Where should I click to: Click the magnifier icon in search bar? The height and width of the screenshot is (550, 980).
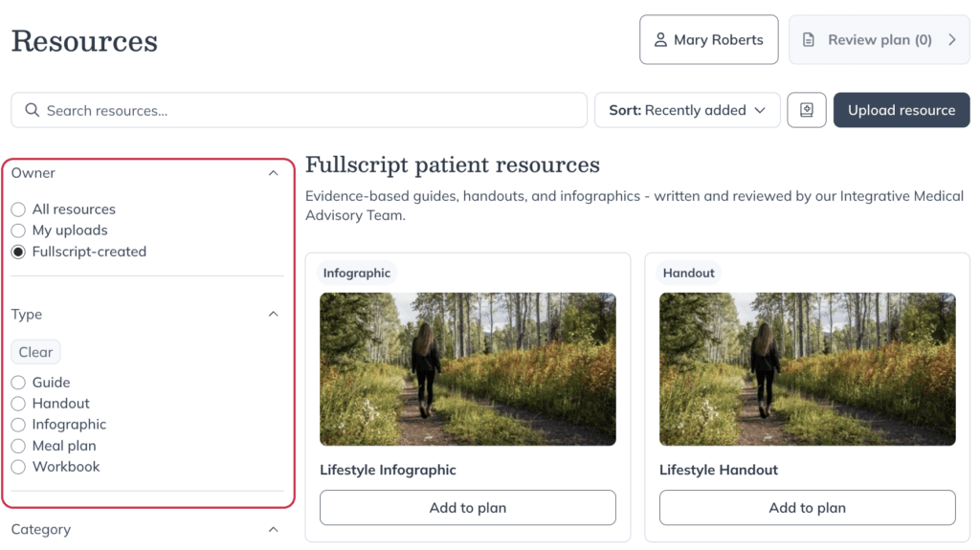(x=32, y=111)
